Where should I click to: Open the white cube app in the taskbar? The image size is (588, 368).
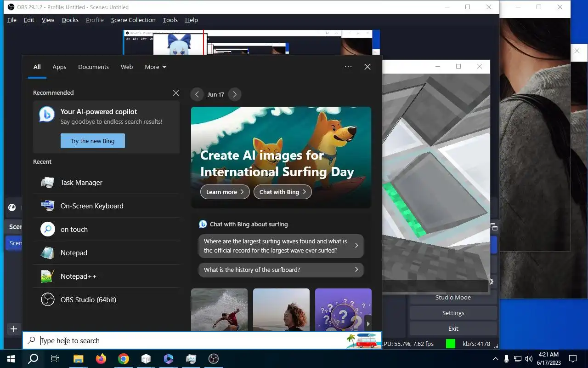[146, 359]
